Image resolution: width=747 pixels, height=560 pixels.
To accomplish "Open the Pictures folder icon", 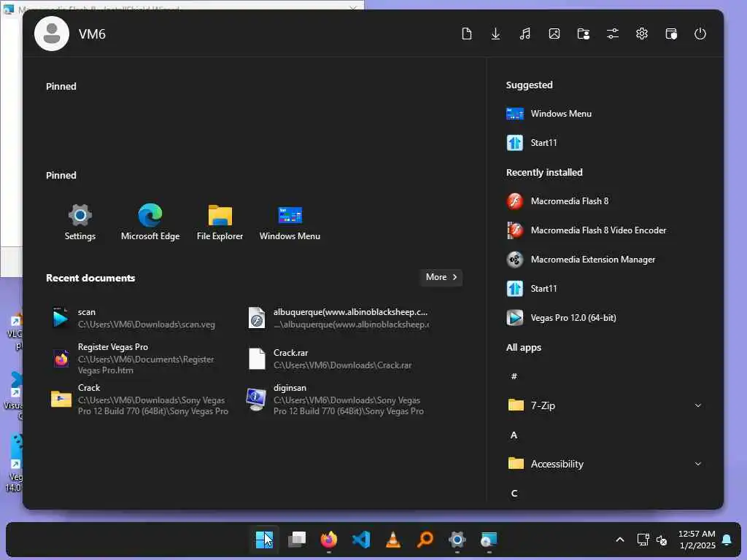I will (554, 34).
